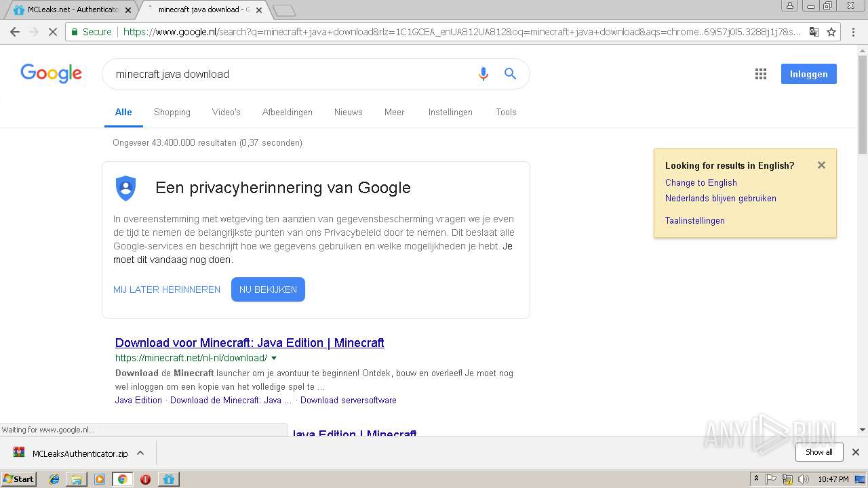This screenshot has width=868, height=488.
Task: Click the translate page icon in address bar
Action: click(x=814, y=32)
